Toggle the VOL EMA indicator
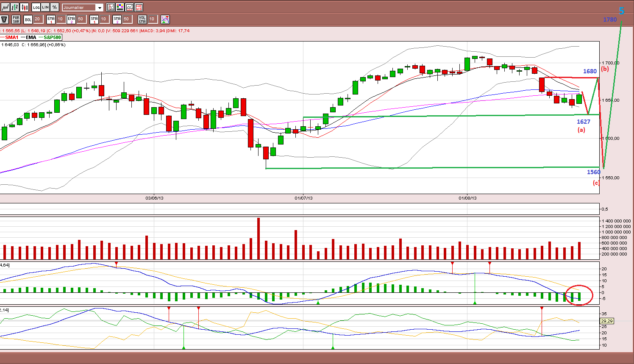This screenshot has height=364, width=634. 142,19
